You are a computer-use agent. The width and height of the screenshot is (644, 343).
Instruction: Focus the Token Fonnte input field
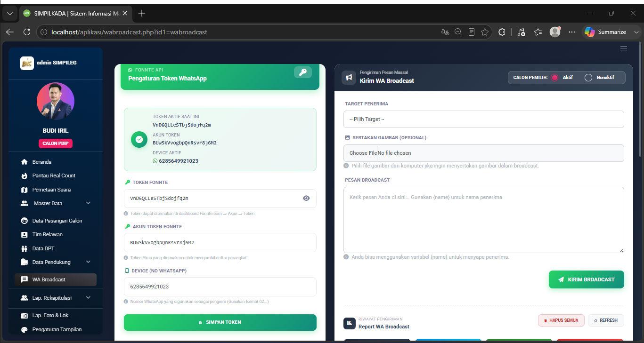(x=220, y=199)
